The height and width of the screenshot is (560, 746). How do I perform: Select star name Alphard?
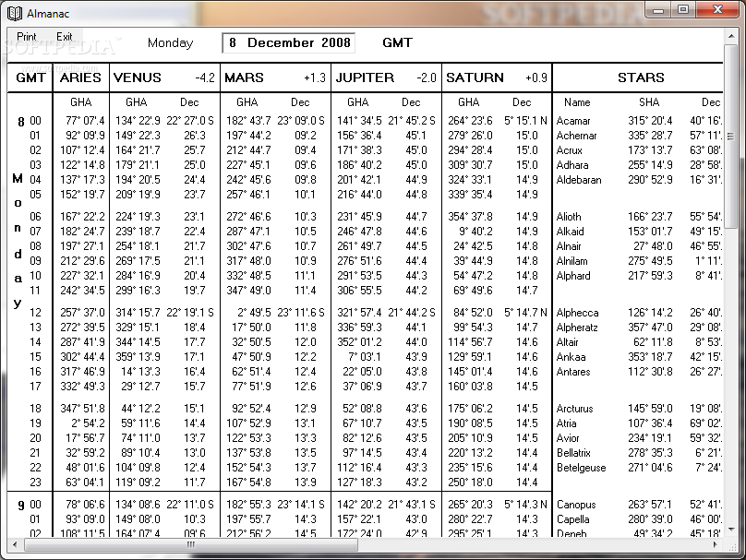click(573, 276)
